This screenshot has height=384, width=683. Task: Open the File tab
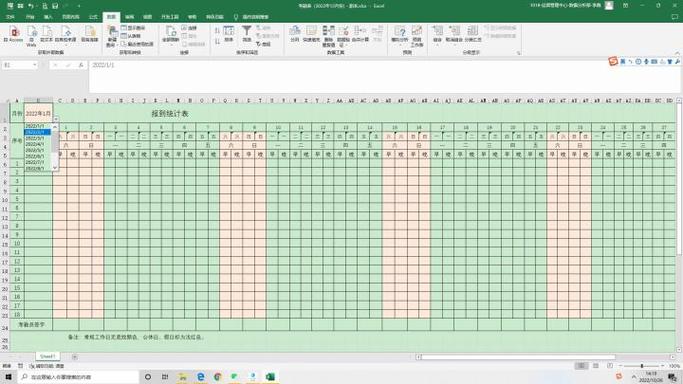pos(10,17)
